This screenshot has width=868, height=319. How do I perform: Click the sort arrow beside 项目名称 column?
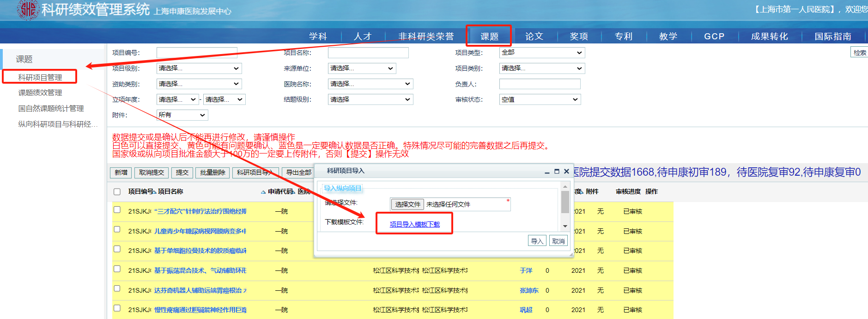[263, 192]
